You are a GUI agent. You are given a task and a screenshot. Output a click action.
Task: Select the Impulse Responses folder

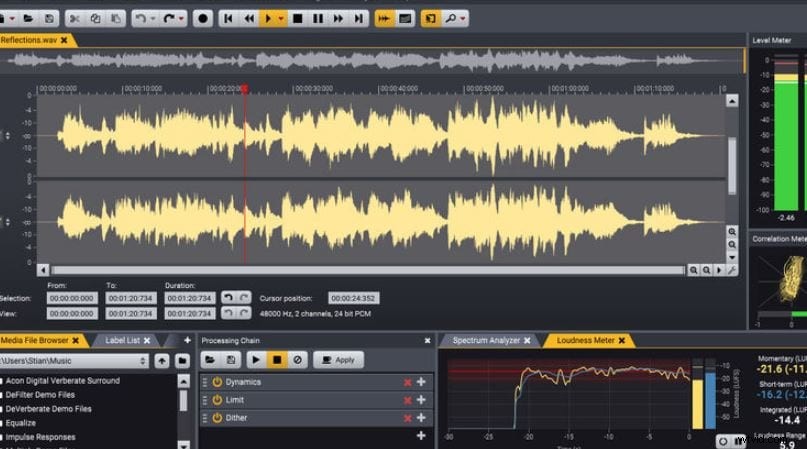coord(40,437)
